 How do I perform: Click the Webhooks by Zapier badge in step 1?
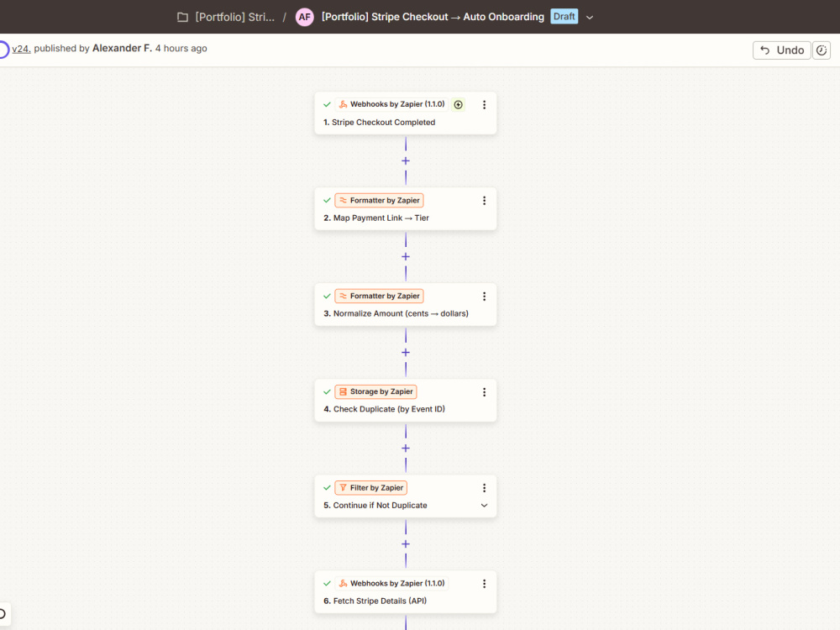(x=391, y=104)
